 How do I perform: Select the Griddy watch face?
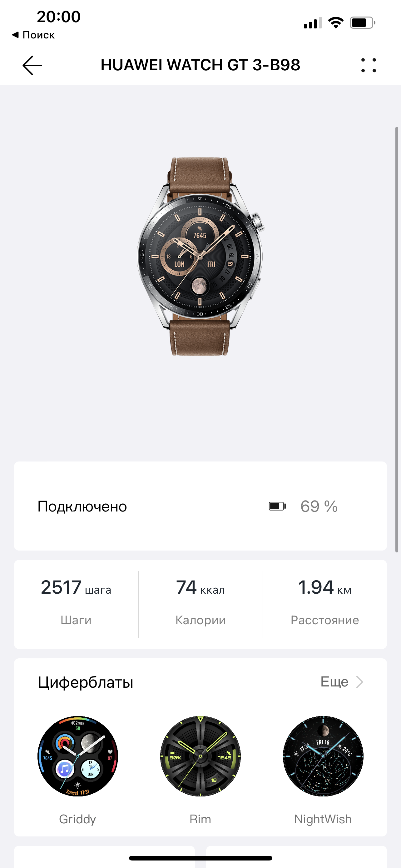point(78,756)
